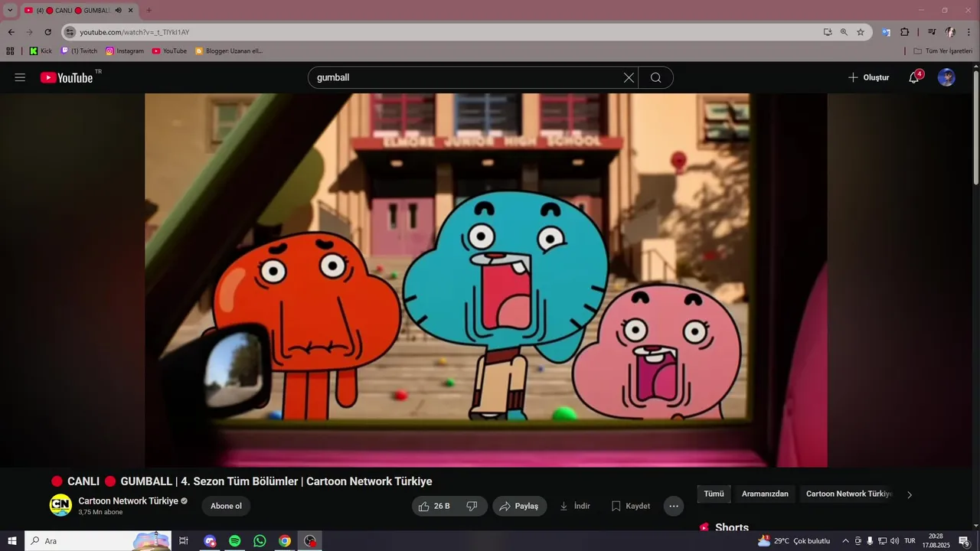
Task: Clear the gumball search text
Action: pyautogui.click(x=629, y=77)
